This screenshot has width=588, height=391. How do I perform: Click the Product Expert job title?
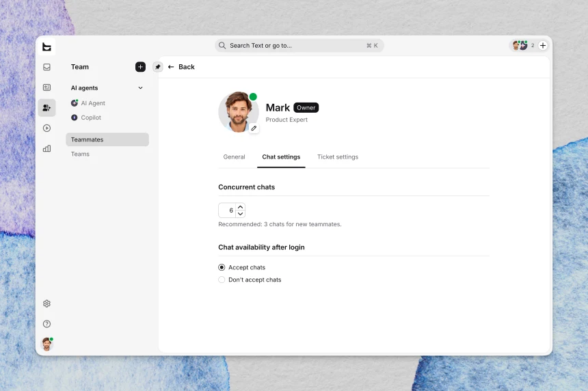(x=286, y=120)
